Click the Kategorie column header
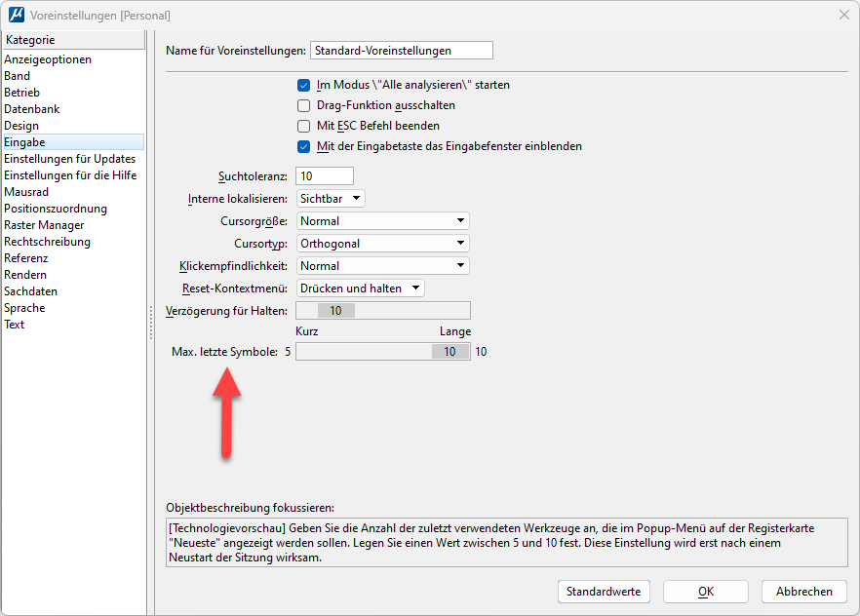Viewport: 860px width, 616px height. tap(73, 39)
